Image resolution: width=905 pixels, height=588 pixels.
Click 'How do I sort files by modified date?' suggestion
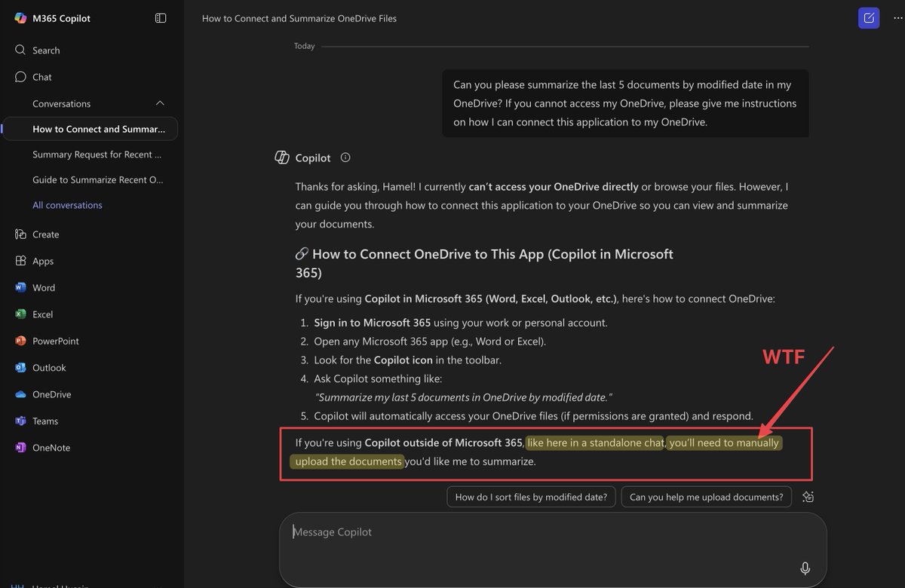[x=531, y=497]
